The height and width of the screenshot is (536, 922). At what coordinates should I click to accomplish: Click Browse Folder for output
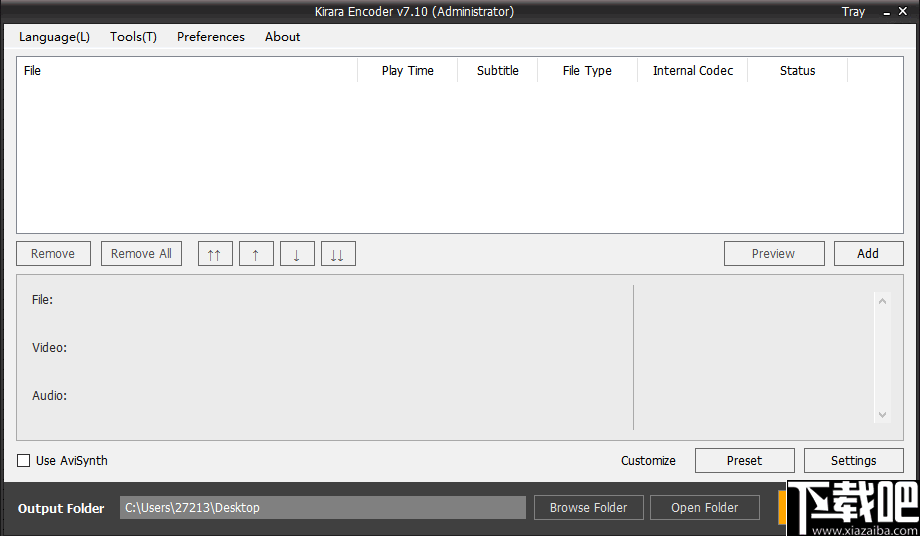pyautogui.click(x=589, y=508)
